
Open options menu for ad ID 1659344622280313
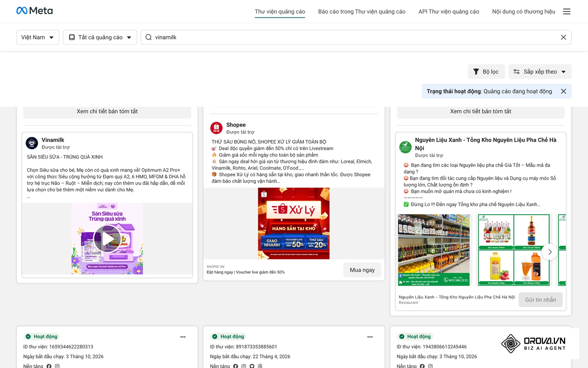click(183, 337)
